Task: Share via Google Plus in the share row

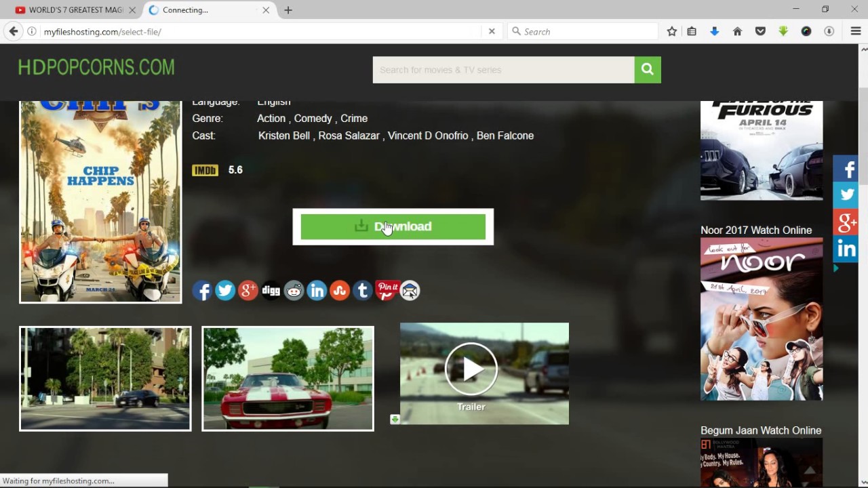Action: tap(248, 291)
